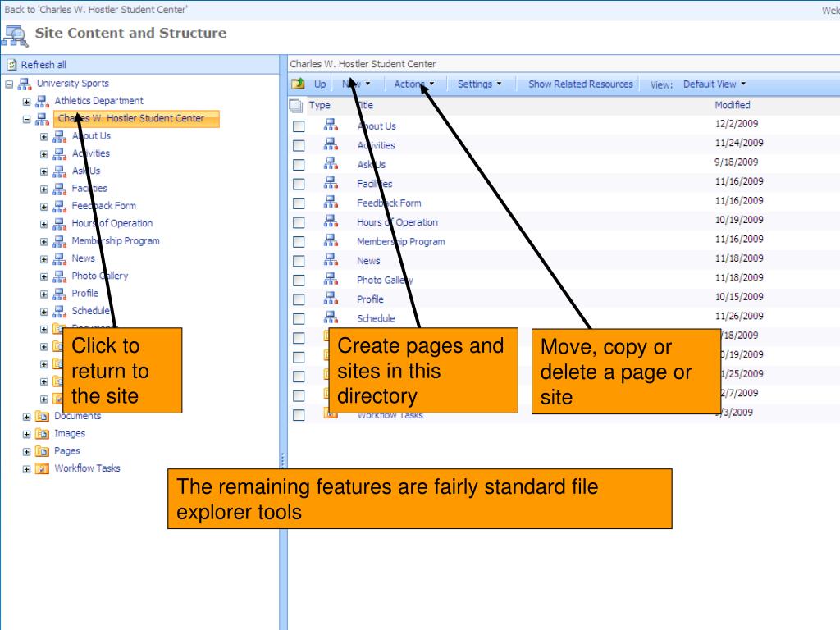
Task: Click the Up folder icon in toolbar
Action: click(x=299, y=84)
